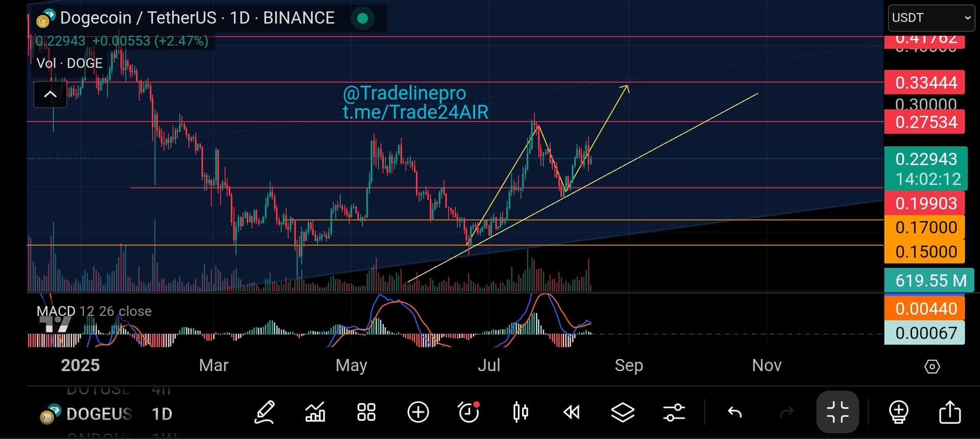Image resolution: width=980 pixels, height=439 pixels.
Task: Tap the redo arrow icon
Action: pyautogui.click(x=787, y=412)
